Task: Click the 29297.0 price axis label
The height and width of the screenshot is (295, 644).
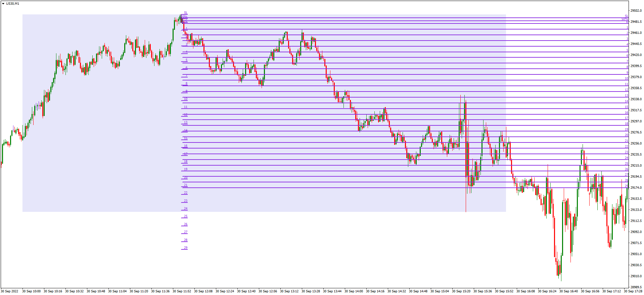Action: tap(636, 121)
